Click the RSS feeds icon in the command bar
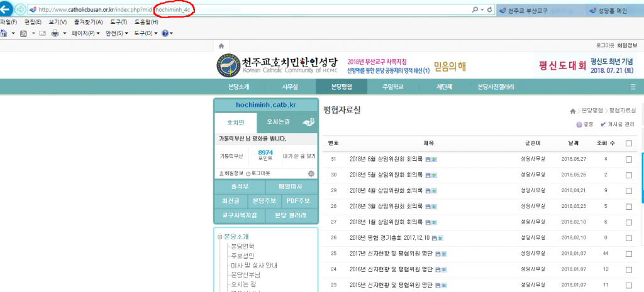The image size is (644, 292). point(23,33)
